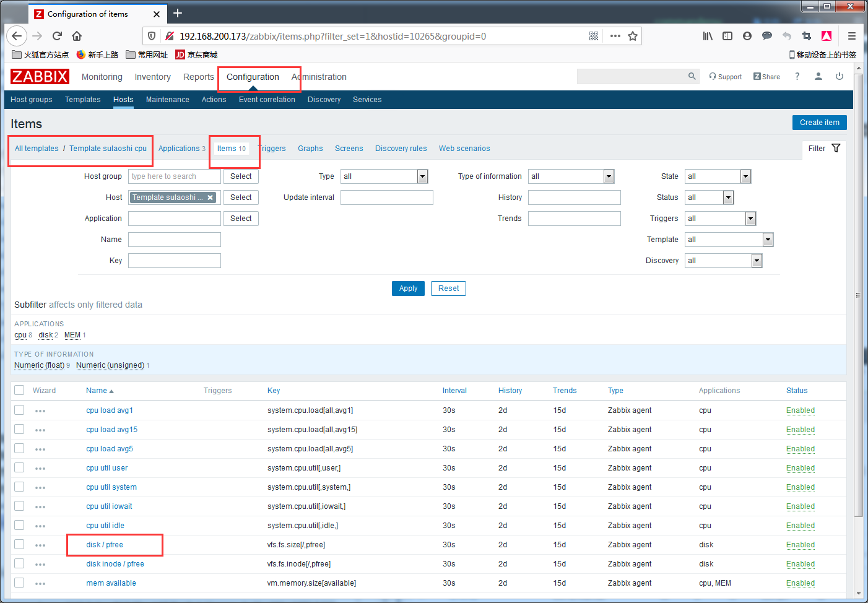Remove the Template sulaoshi host tag
This screenshot has height=603, width=868.
210,197
